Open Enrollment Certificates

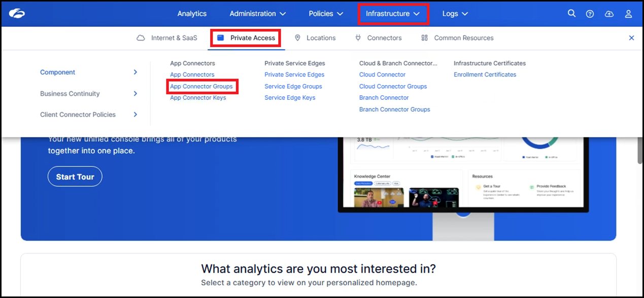485,74
